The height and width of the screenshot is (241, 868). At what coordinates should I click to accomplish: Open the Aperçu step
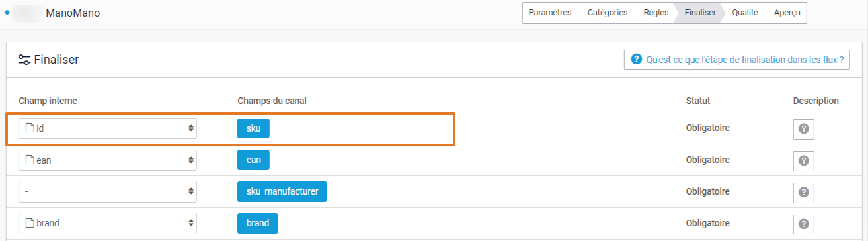(787, 13)
